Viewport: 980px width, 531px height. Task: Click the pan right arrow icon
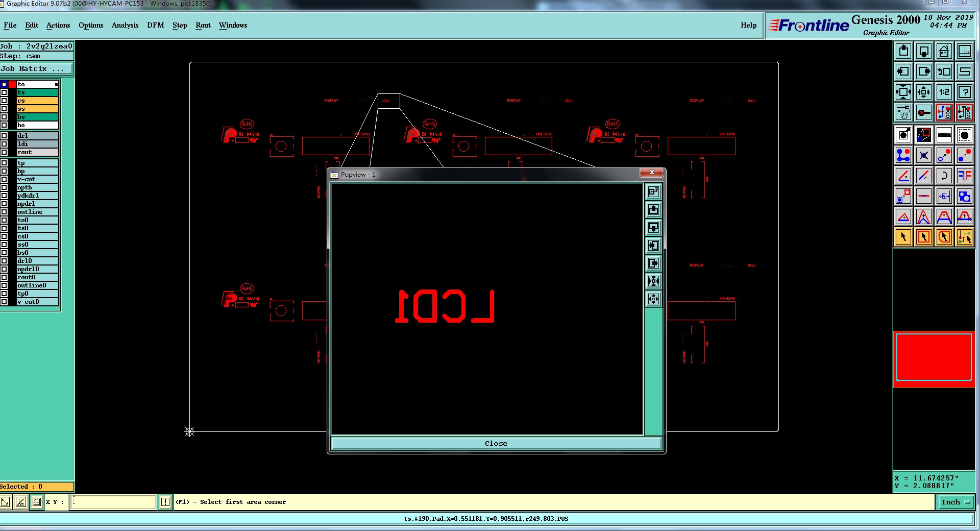pos(924,71)
